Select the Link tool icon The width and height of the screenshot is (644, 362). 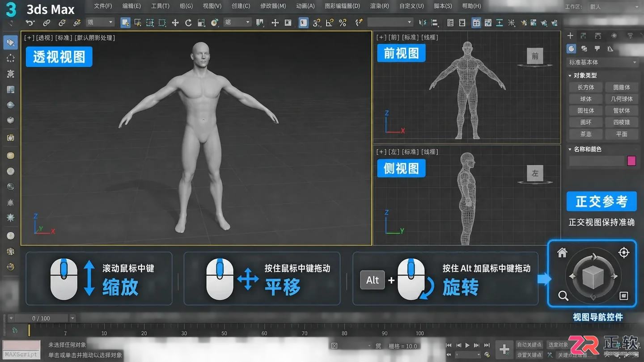(47, 22)
